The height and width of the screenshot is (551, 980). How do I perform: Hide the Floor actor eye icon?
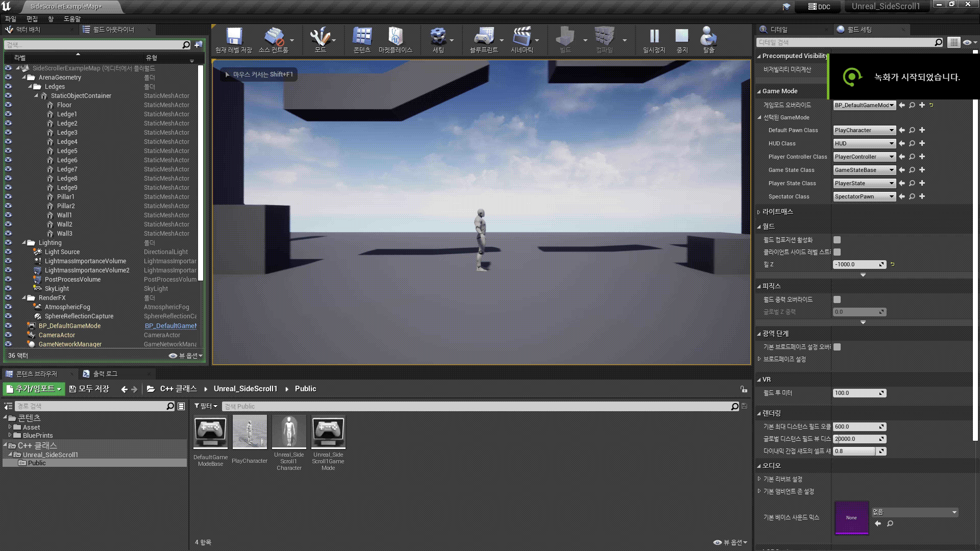tap(8, 105)
